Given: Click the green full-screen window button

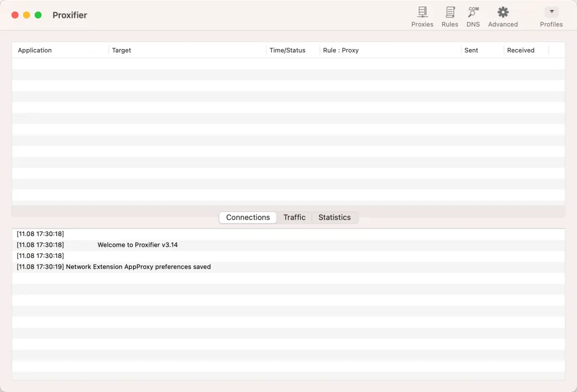Looking at the screenshot, I should click(38, 15).
